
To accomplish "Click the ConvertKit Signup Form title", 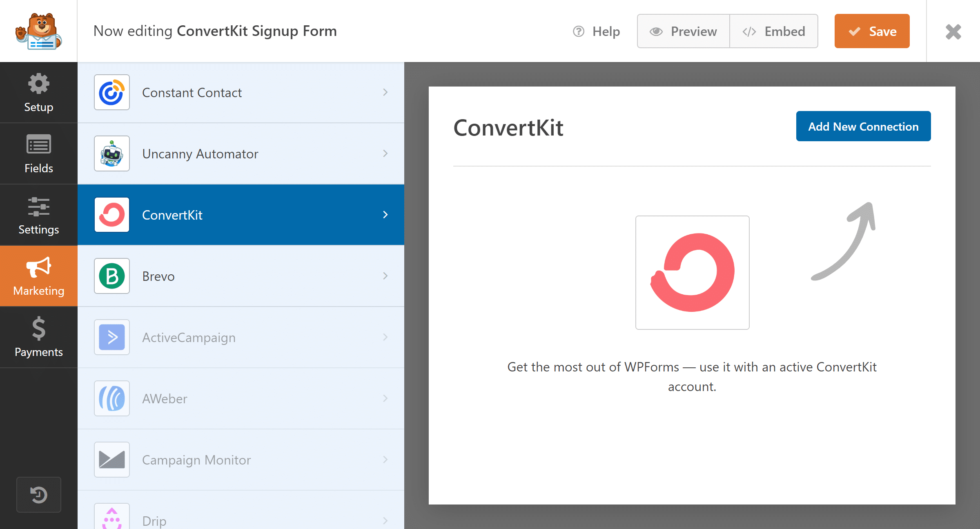I will click(x=257, y=31).
